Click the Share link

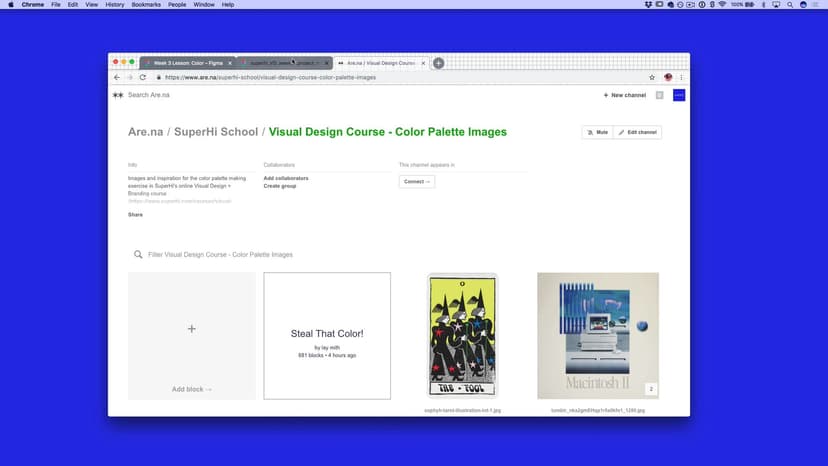pos(135,215)
